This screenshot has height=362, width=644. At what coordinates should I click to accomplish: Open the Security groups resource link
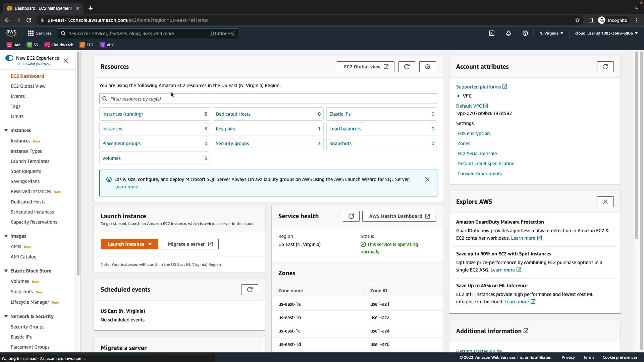tap(232, 143)
